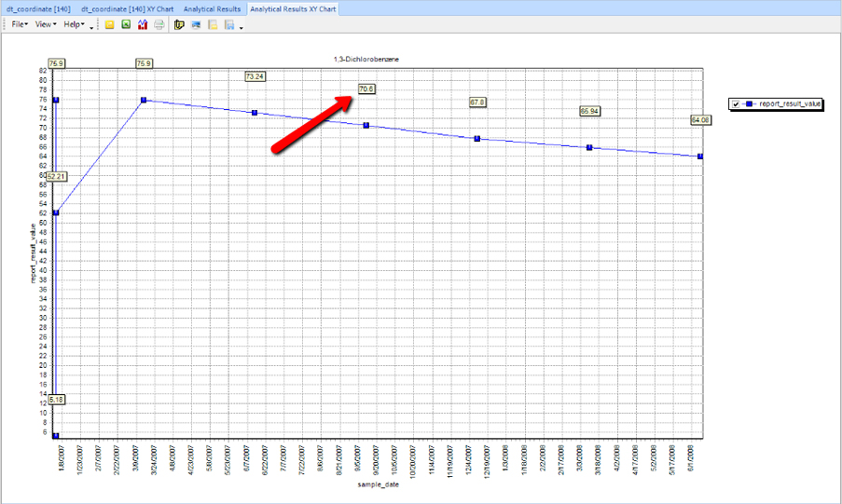Viewport: 842px width, 504px height.
Task: Click the green Excel export icon
Action: pos(126,25)
